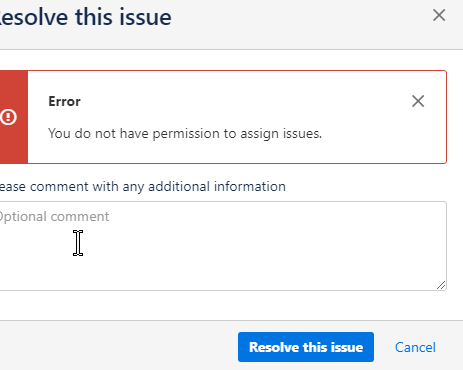463x370 pixels.
Task: Cancel resolving the issue
Action: (x=415, y=347)
